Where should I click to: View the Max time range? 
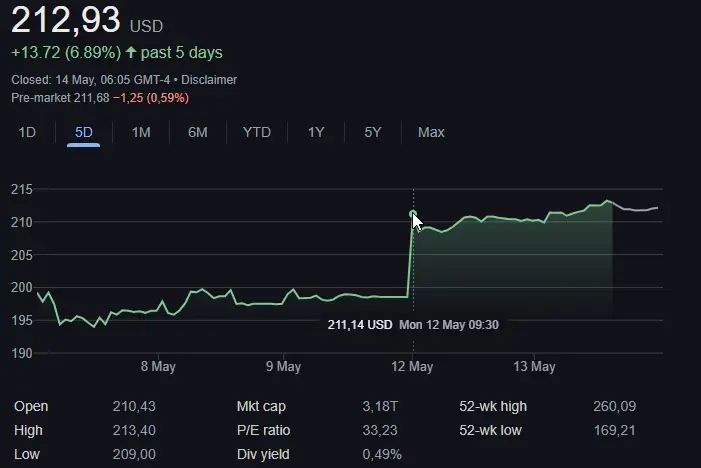tap(431, 132)
